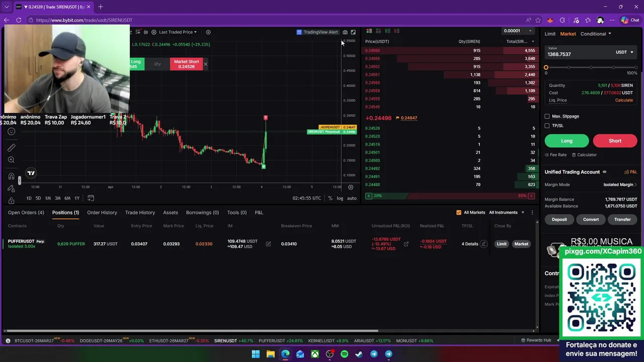
Task: Toggle auto scale on chart
Action: 352,198
